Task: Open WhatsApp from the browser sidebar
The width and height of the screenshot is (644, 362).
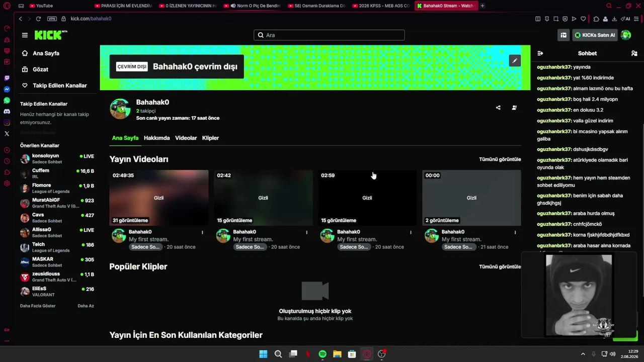Action: click(x=7, y=101)
